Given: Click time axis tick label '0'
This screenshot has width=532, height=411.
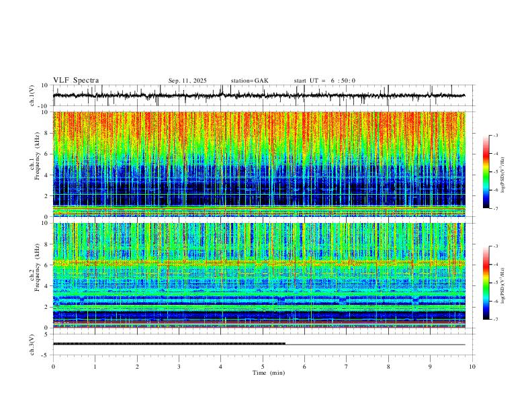Looking at the screenshot, I should click(x=53, y=367).
